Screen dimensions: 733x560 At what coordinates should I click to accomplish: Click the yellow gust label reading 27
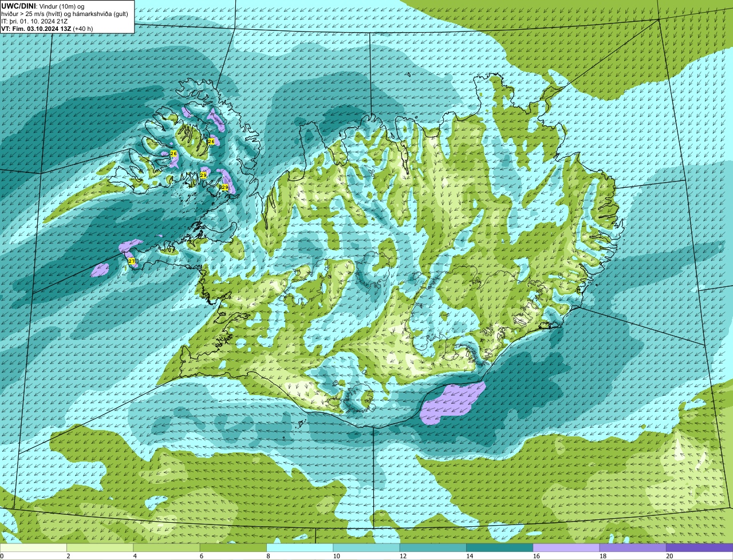pos(132,261)
